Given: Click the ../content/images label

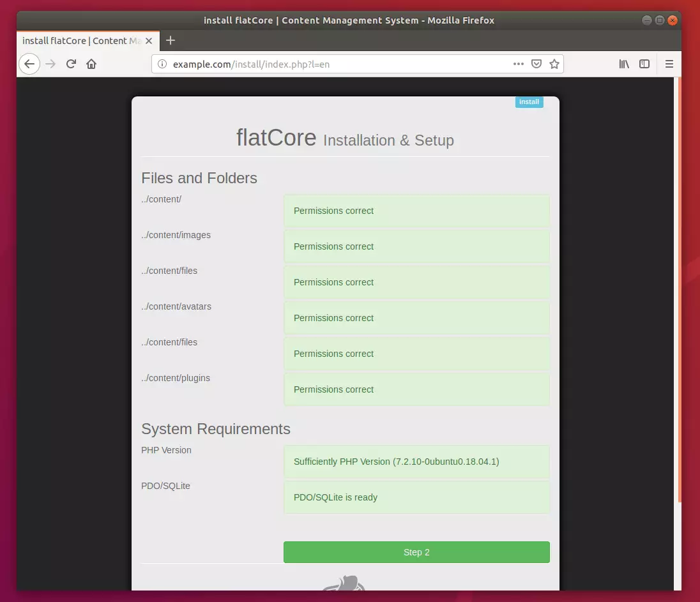Looking at the screenshot, I should pyautogui.click(x=176, y=235).
